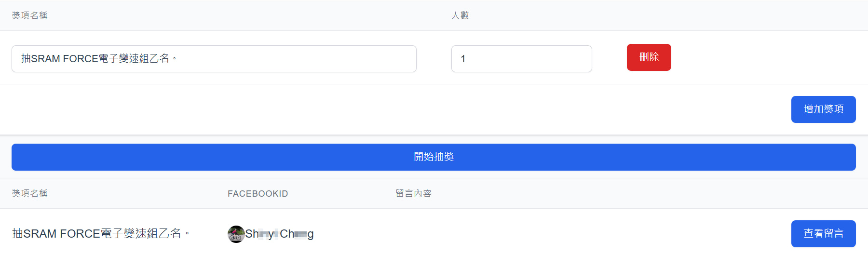
Task: Delete the SRAM FORCE prize entry
Action: [x=649, y=57]
